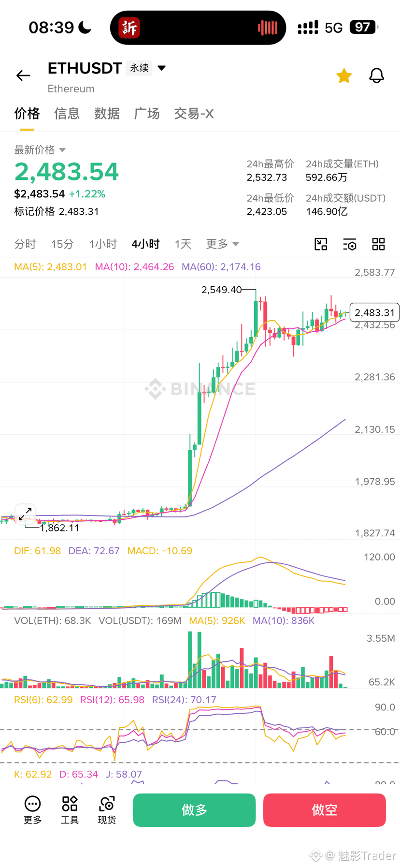
Task: Toggle the yellow favorite star
Action: coord(344,76)
